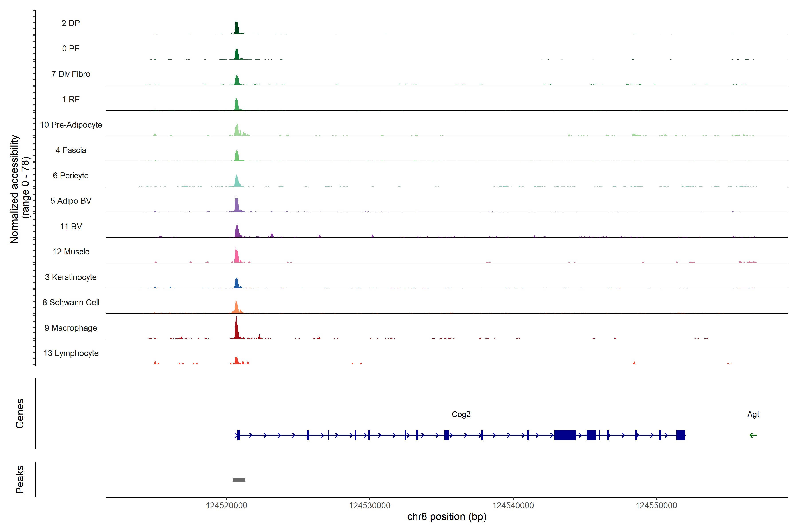Click the 13 Lymphocyte red peak
The image size is (798, 532).
click(237, 361)
